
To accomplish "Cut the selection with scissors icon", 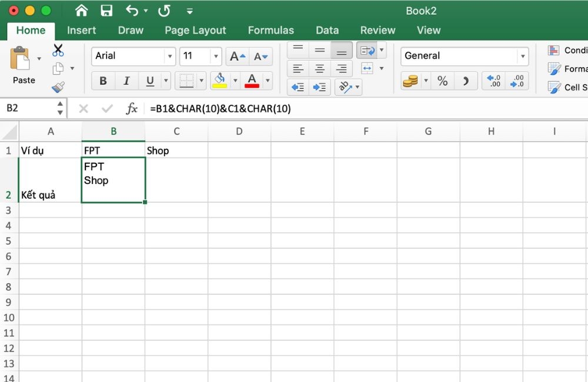I will [x=58, y=50].
